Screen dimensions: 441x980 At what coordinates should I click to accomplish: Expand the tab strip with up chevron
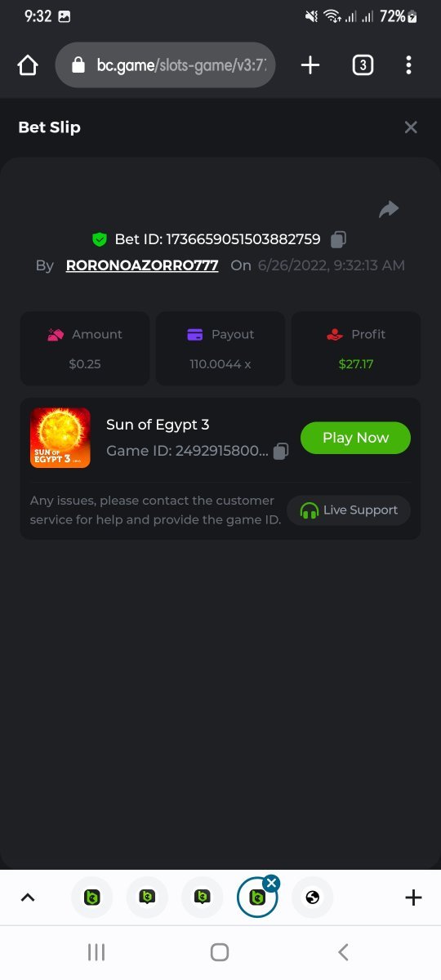(28, 898)
